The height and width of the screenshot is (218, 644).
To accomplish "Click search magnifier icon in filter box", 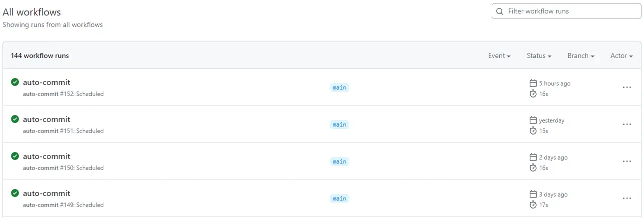I will [500, 11].
